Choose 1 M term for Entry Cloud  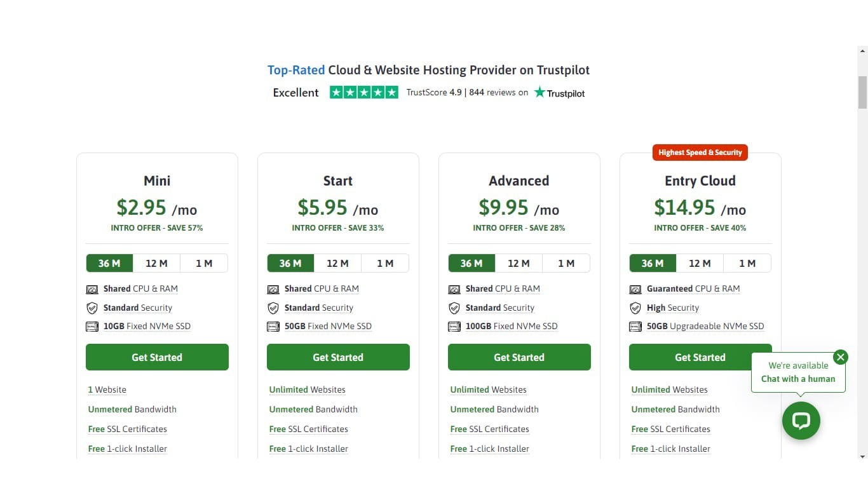[x=747, y=263]
